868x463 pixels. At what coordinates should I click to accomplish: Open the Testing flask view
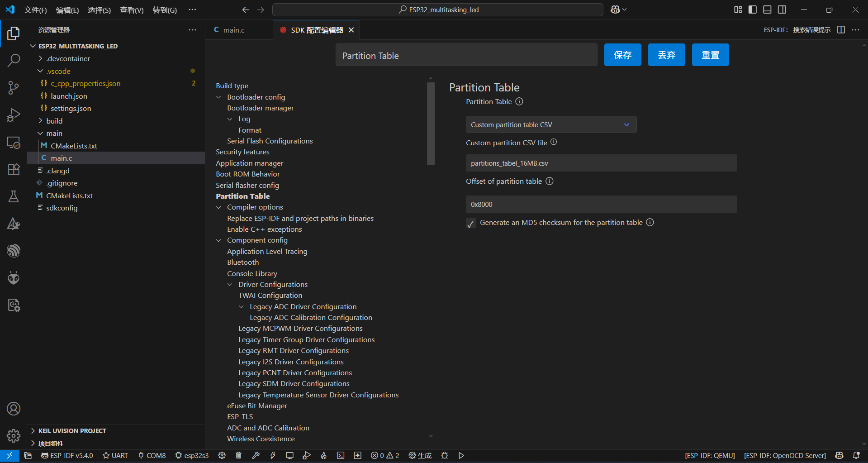14,196
